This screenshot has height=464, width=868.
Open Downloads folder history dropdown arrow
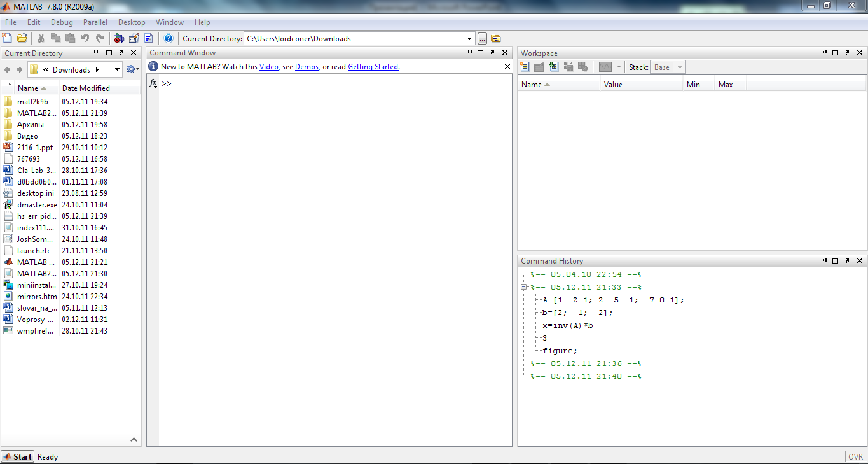pyautogui.click(x=117, y=69)
